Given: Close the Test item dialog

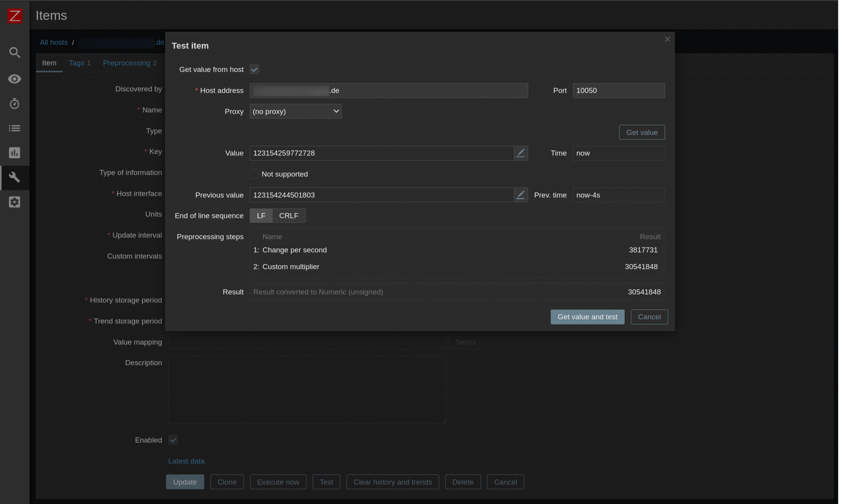Looking at the screenshot, I should [667, 39].
